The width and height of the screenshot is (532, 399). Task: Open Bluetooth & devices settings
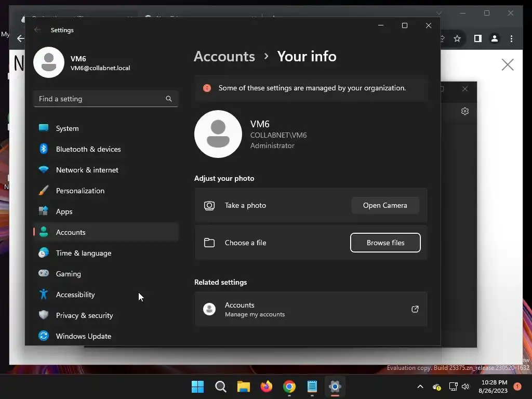click(106, 149)
